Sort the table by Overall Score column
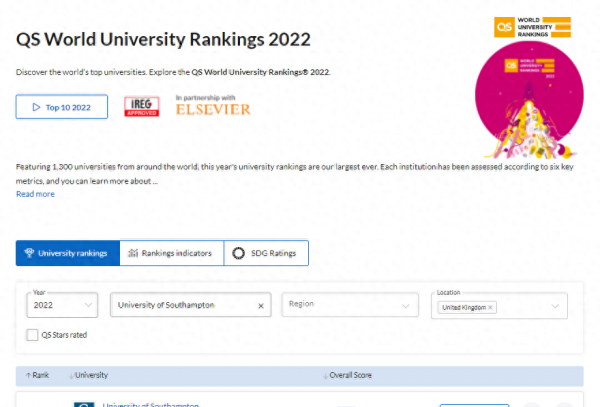The width and height of the screenshot is (600, 407). pos(347,375)
